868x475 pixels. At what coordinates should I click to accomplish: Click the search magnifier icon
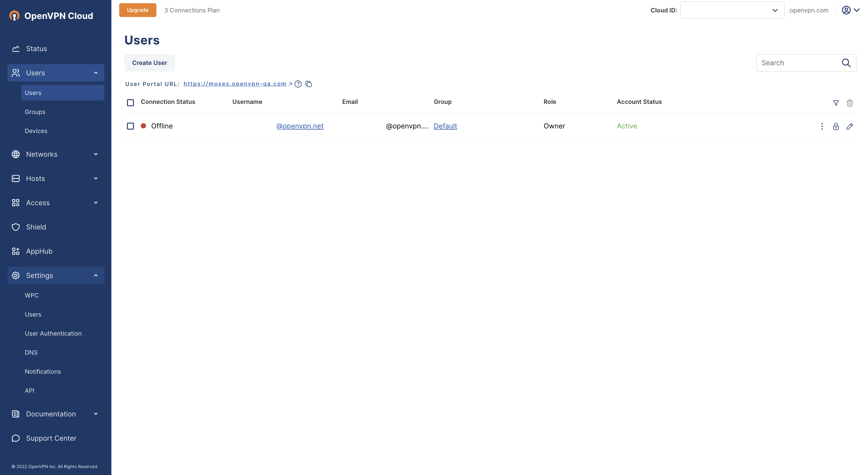pyautogui.click(x=846, y=63)
